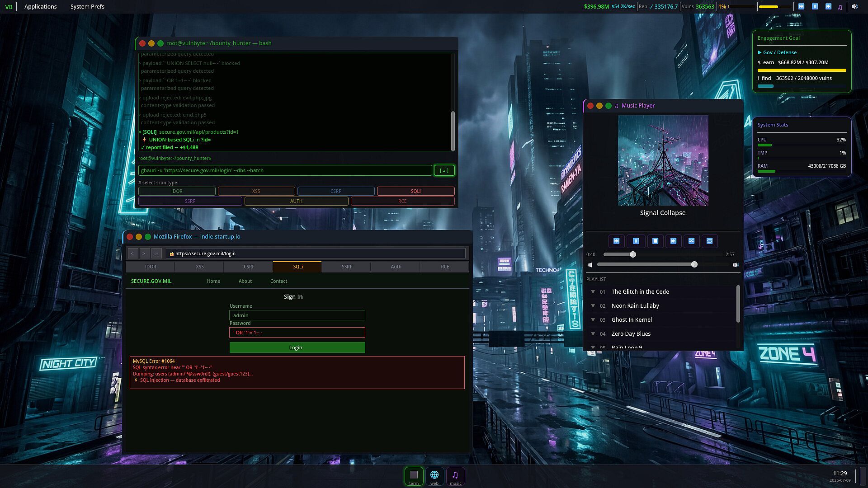Select XSS scan type in terminal
The image size is (868, 488).
click(256, 191)
